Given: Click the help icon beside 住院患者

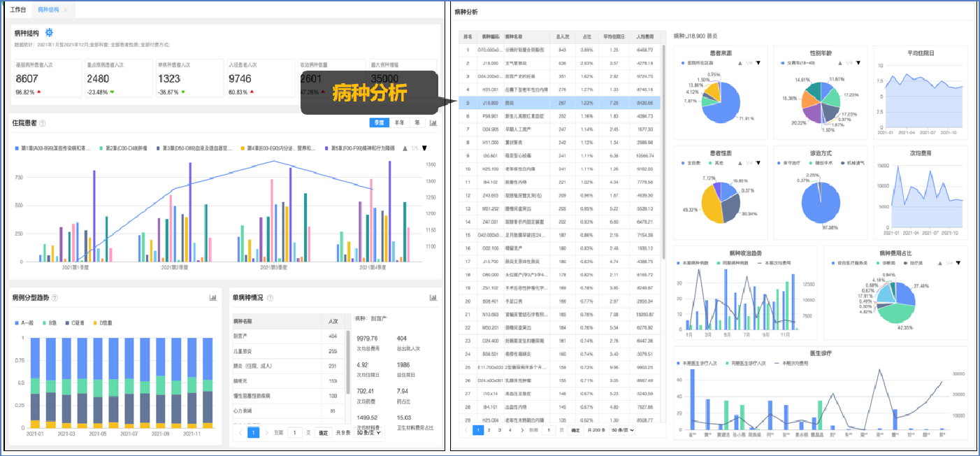Looking at the screenshot, I should [43, 123].
